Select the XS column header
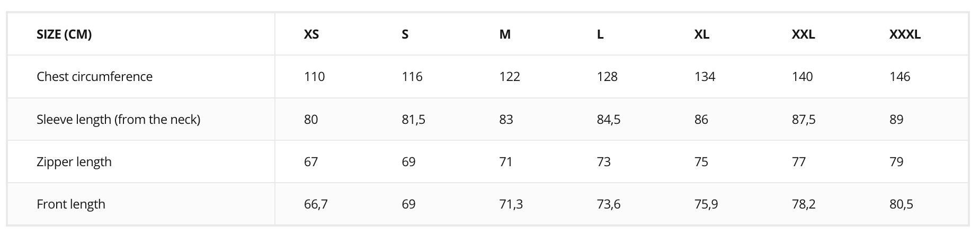Screen dimensions: 980x235 click(311, 34)
